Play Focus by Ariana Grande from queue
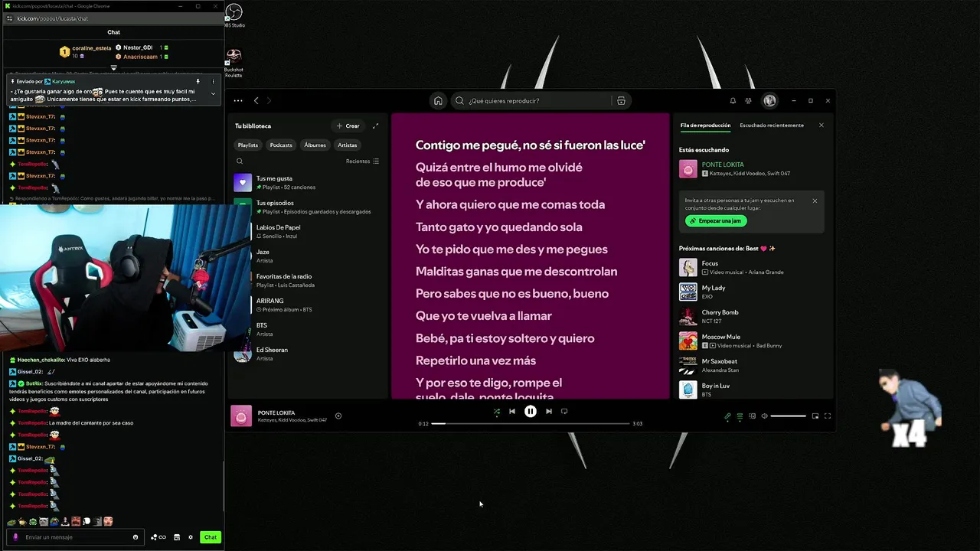The width and height of the screenshot is (980, 551). [x=750, y=267]
